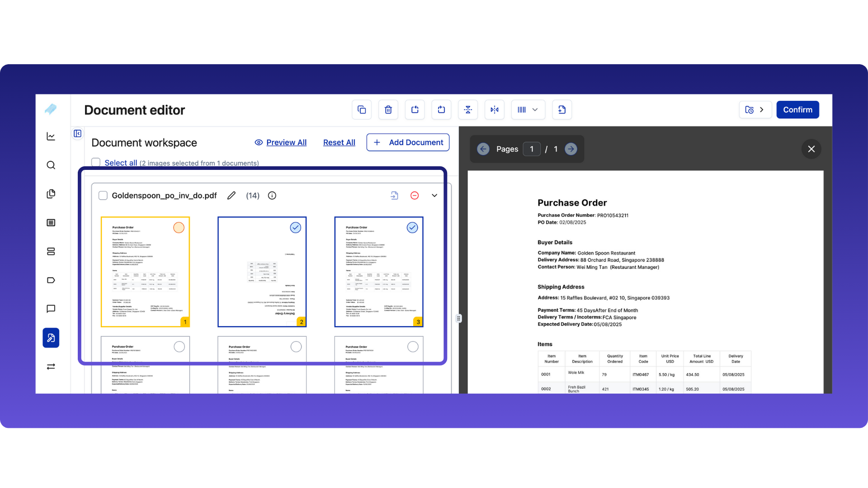Viewport: 868px width, 488px height.
Task: Collapse the Goldenspoon document chevron
Action: coord(434,196)
